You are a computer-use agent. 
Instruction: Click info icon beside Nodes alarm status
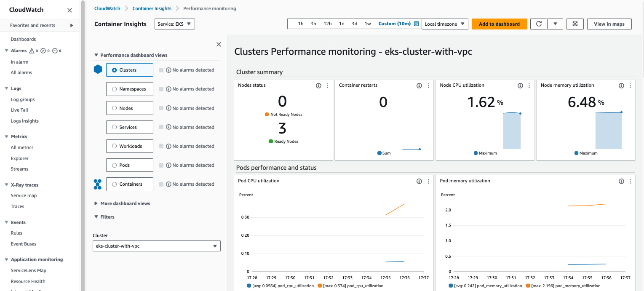[x=168, y=108]
